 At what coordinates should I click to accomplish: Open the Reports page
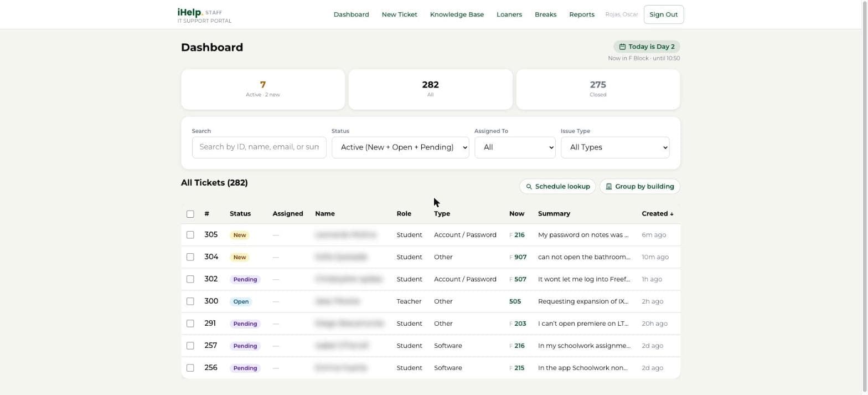tap(581, 14)
